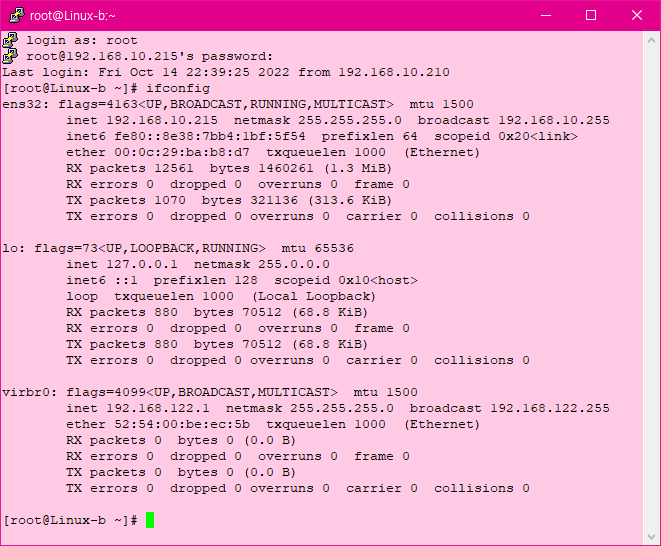
Task: Click 'flags=73<UP,LOOPBACK,RUNNING>' text
Action: pos(150,248)
